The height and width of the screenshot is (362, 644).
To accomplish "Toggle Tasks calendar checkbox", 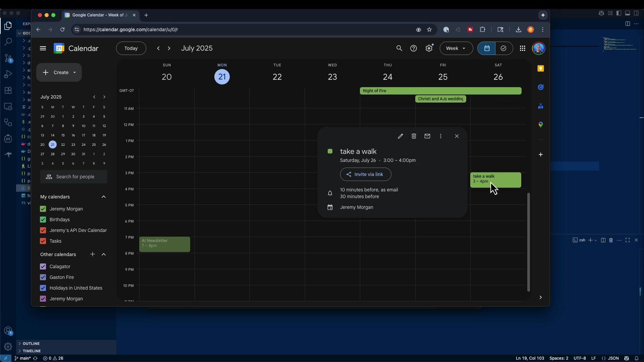I will click(x=43, y=241).
